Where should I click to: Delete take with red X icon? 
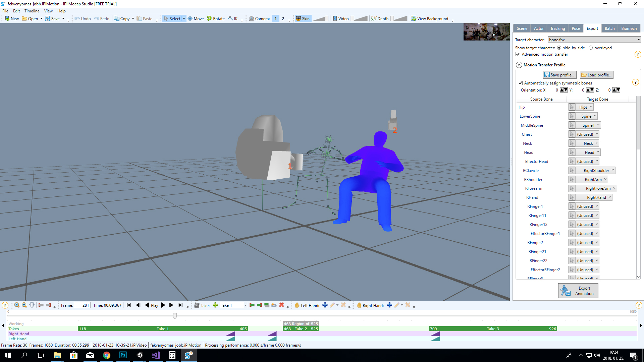[281, 305]
